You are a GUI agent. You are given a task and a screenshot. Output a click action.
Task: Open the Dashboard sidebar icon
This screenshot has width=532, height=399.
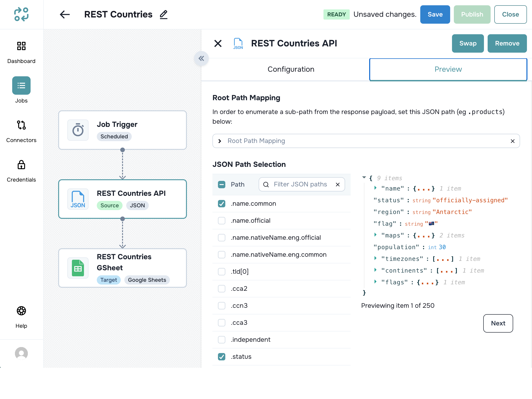point(21,46)
